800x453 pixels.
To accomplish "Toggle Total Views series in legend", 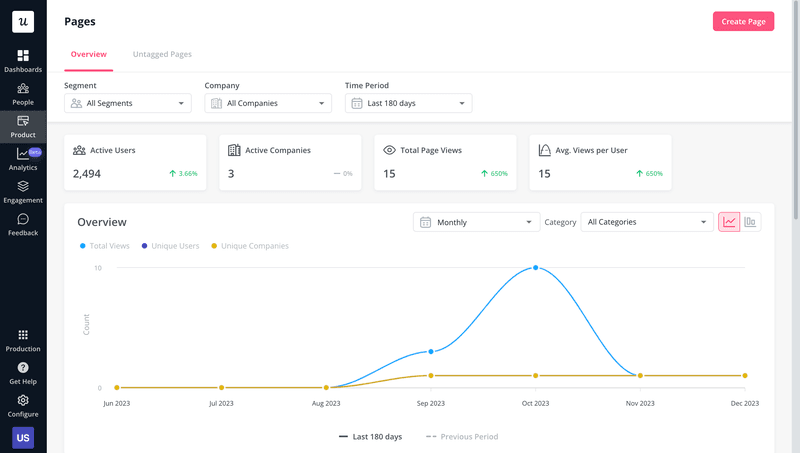I will tap(104, 246).
